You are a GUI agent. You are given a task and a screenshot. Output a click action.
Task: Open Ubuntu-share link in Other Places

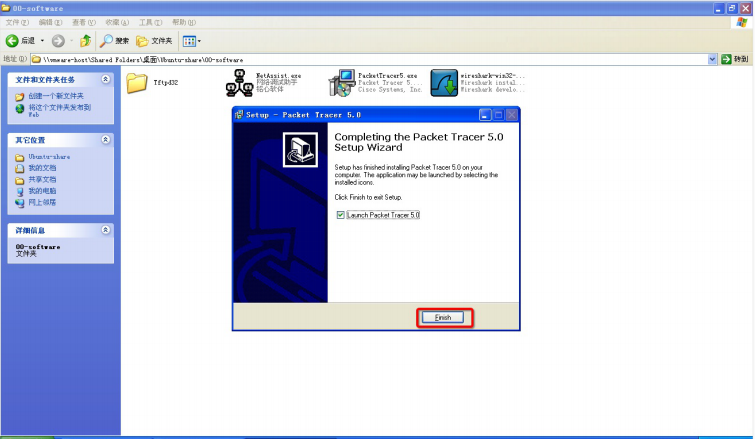tap(49, 157)
